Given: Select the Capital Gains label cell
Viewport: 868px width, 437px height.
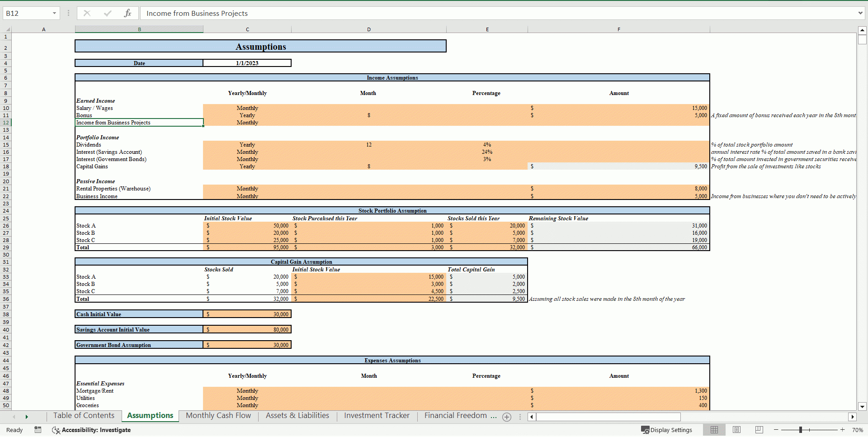Looking at the screenshot, I should pos(139,166).
